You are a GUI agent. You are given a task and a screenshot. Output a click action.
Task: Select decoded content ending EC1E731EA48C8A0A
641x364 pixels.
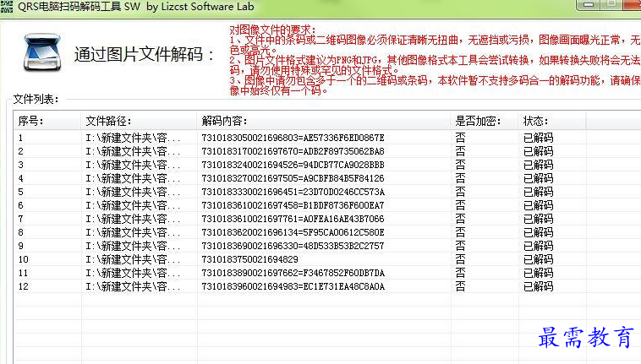coord(293,286)
